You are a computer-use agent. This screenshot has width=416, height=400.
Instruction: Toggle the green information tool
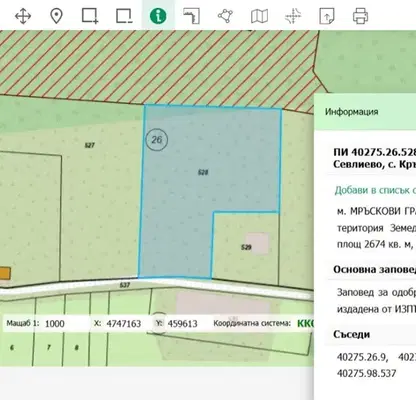158,16
